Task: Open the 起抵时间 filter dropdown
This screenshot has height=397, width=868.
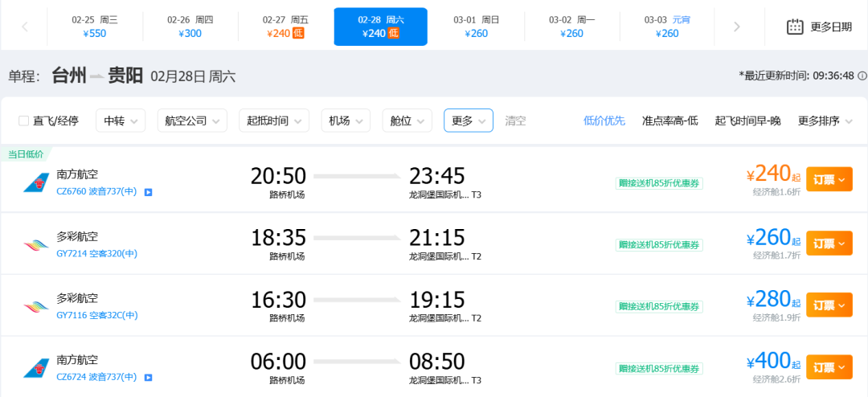Action: 273,121
